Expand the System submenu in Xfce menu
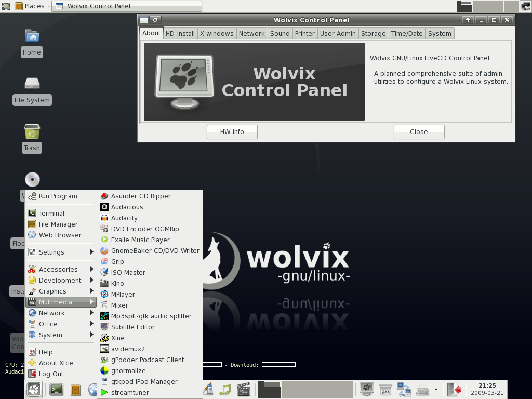Image resolution: width=532 pixels, height=399 pixels. (x=61, y=335)
